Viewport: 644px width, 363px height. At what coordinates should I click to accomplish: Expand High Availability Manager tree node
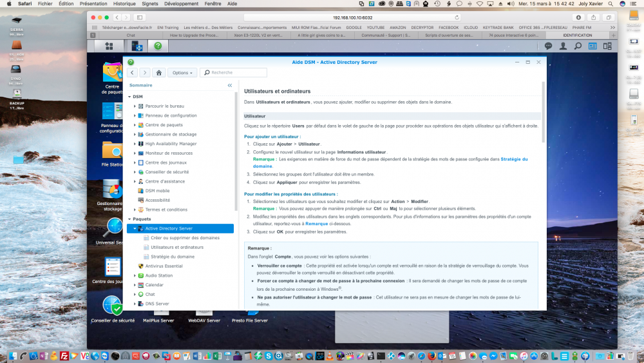[135, 144]
